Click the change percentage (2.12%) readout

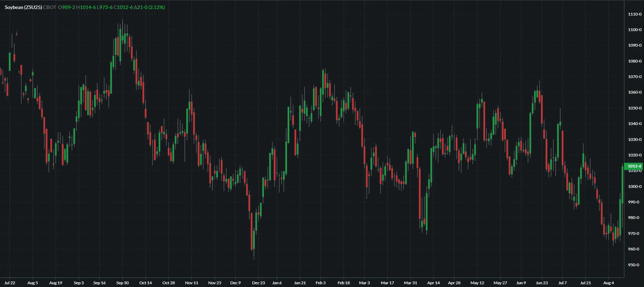[x=156, y=7]
